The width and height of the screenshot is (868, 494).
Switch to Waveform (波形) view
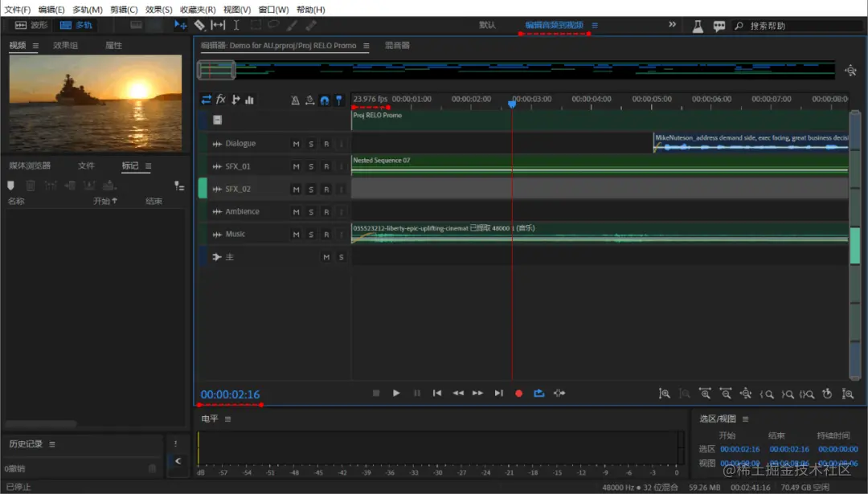pos(31,26)
